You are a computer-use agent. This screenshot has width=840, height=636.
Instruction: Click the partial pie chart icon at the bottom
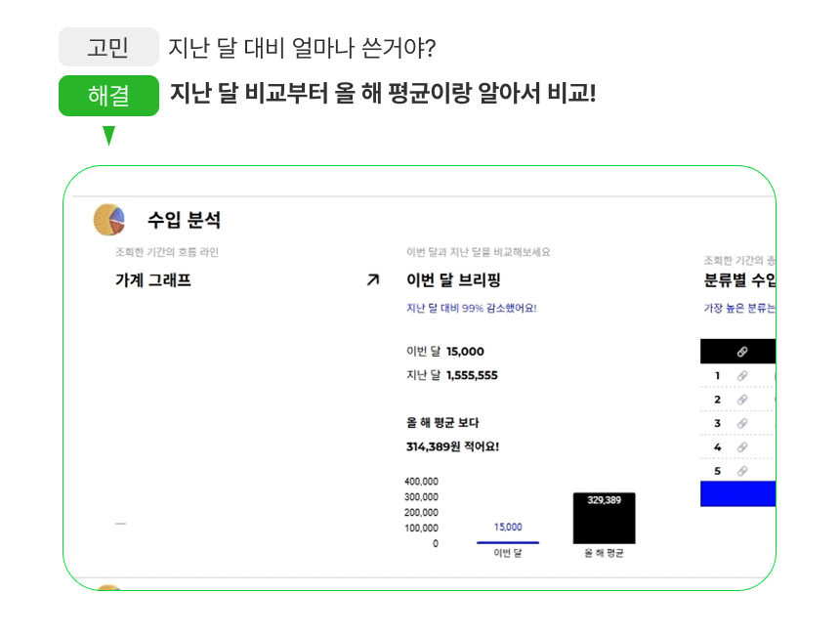tap(109, 588)
